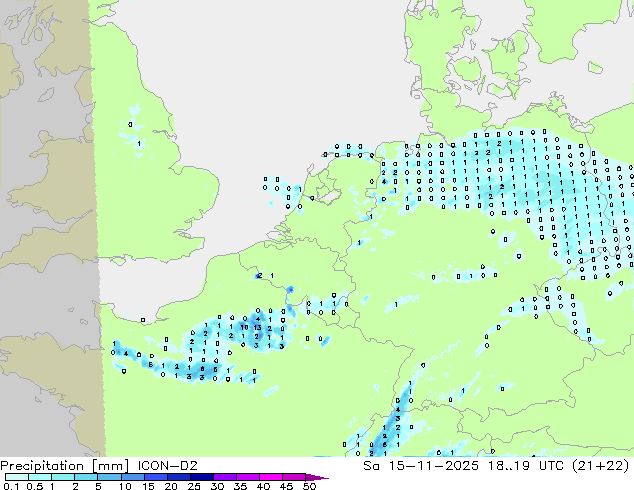Click the date 'Sa 15-11-2025' text
634x490 pixels.
[421, 466]
